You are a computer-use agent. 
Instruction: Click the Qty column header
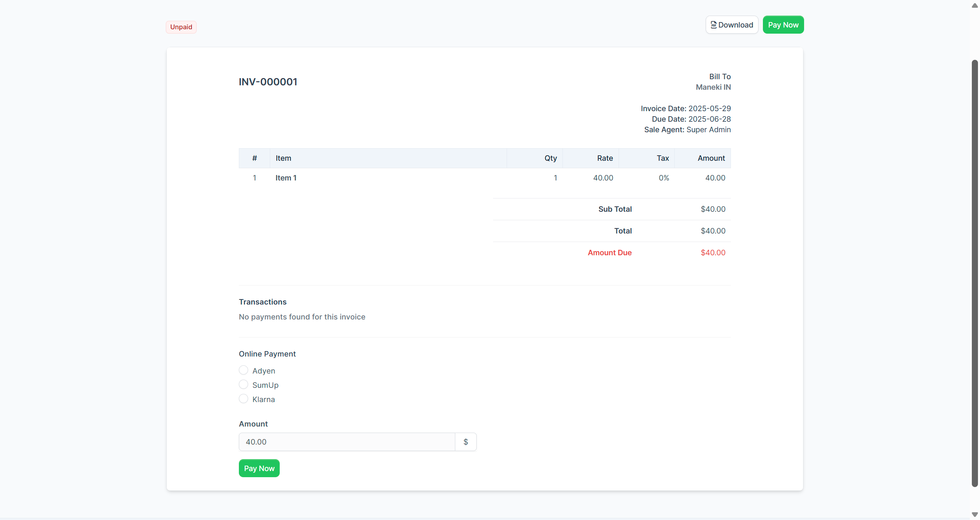coord(550,158)
